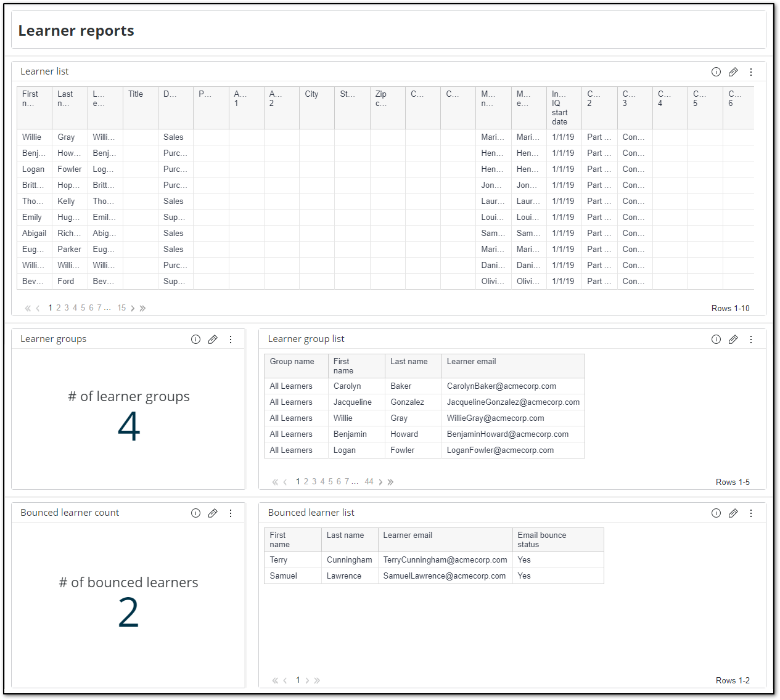The height and width of the screenshot is (700, 780).
Task: Show info for the Bounced learner count panel
Action: [x=195, y=513]
